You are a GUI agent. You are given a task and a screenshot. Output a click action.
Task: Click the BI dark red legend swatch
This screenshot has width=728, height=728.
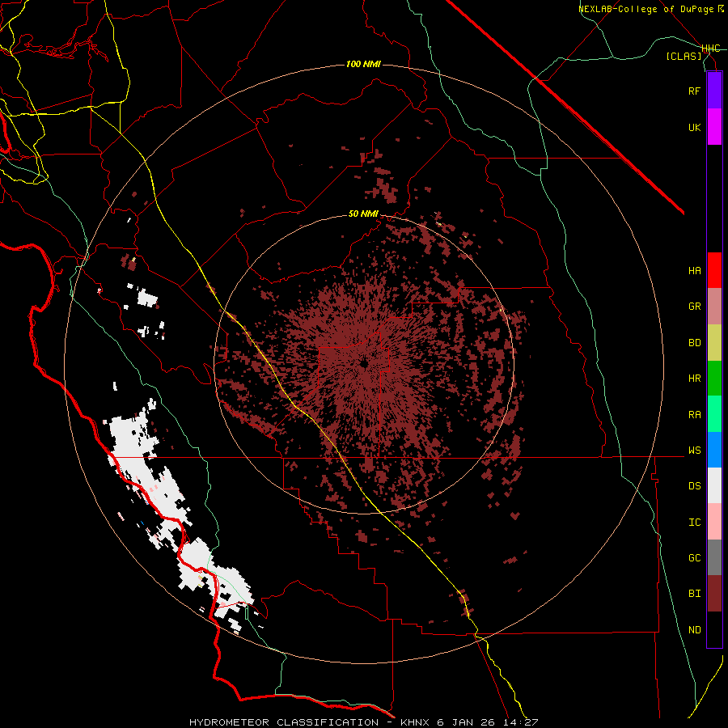click(714, 594)
